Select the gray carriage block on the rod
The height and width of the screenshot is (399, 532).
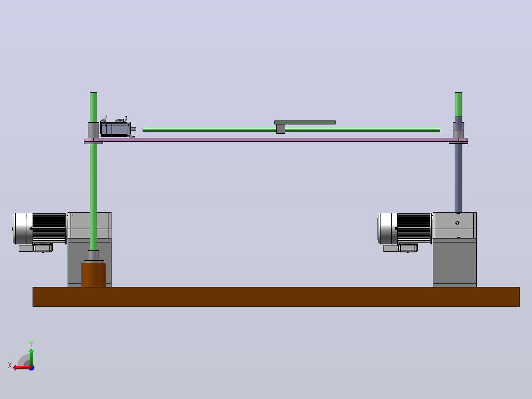[x=281, y=129]
